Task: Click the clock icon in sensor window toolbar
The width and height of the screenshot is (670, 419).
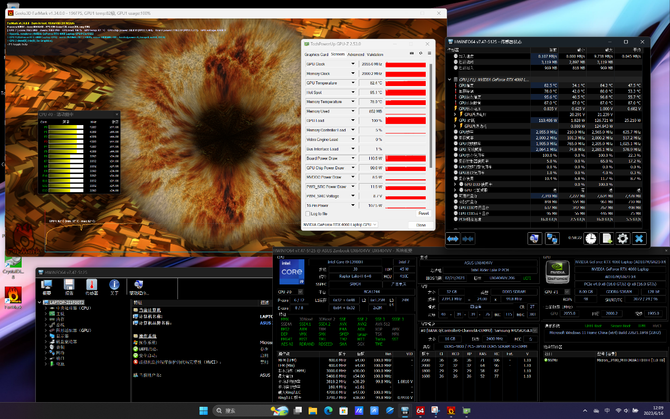Action: (591, 239)
